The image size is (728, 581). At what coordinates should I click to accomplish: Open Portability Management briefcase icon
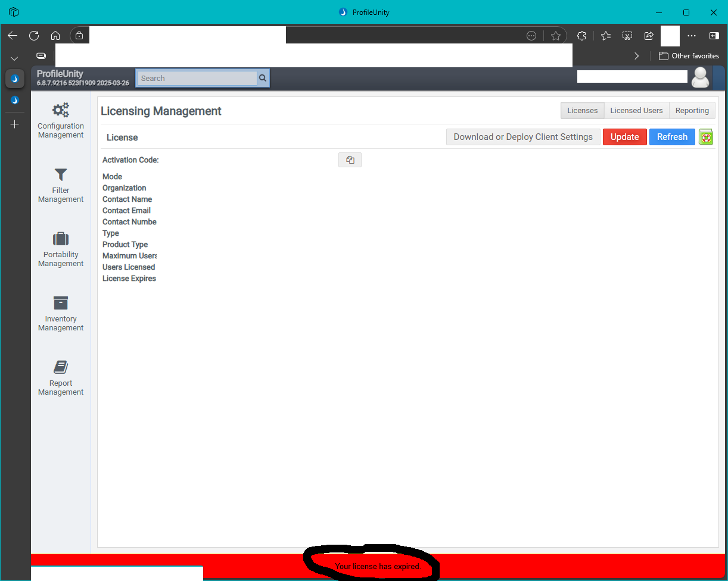pos(61,239)
